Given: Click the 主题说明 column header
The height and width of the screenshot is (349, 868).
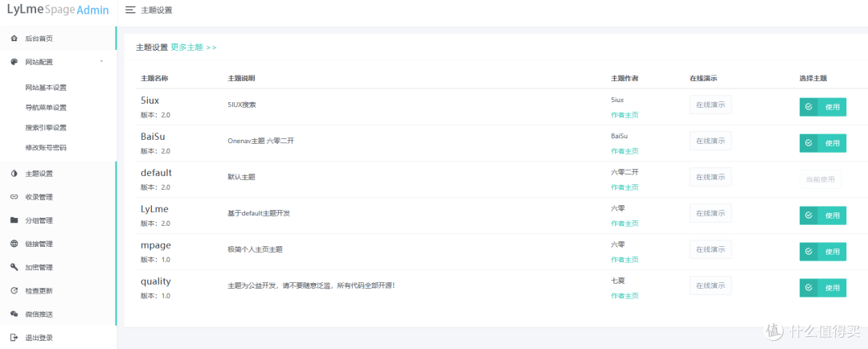Looking at the screenshot, I should point(241,78).
